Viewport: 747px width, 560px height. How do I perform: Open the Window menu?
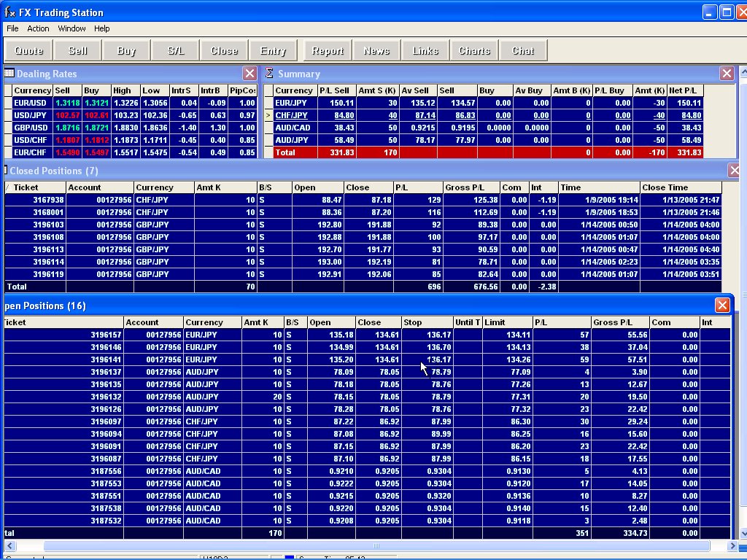(x=72, y=28)
